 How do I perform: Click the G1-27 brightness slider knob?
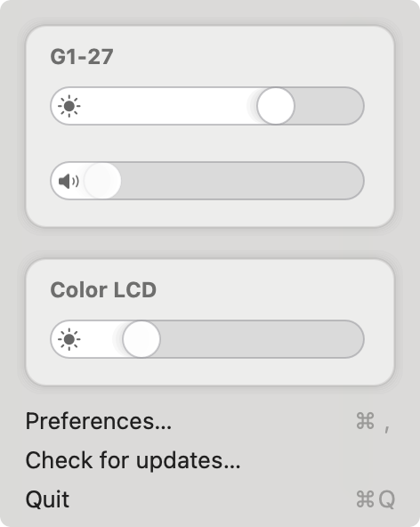pos(276,106)
